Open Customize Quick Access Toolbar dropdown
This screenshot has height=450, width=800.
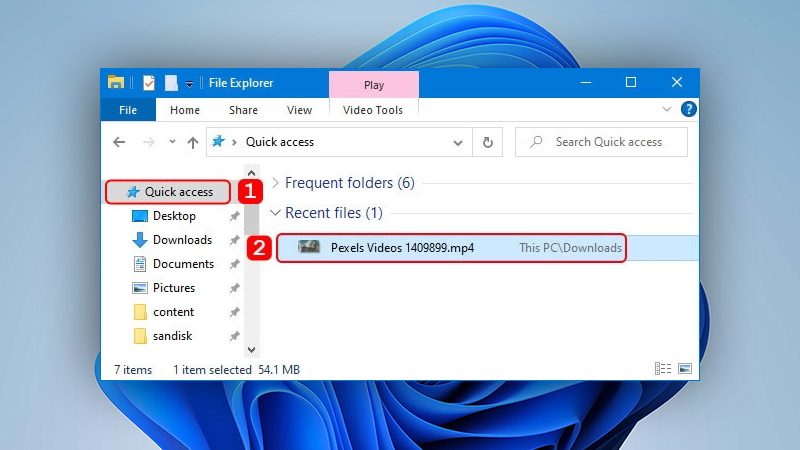click(x=189, y=84)
